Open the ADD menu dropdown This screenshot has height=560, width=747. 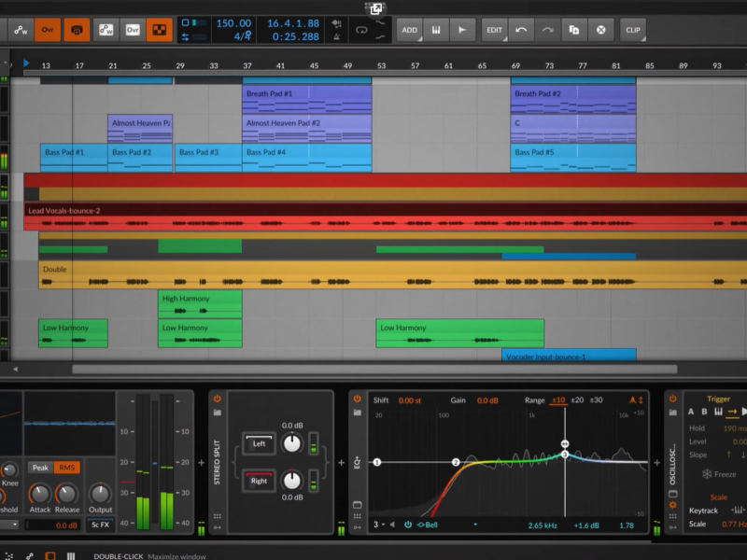(x=409, y=30)
